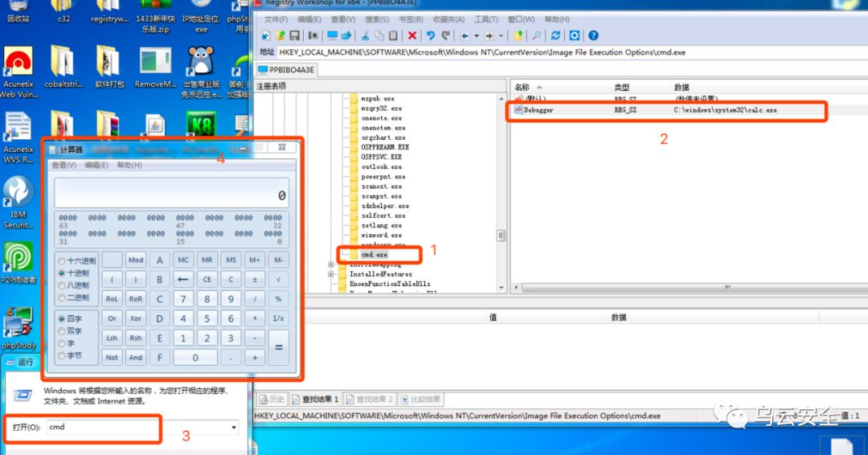Click the registry tree vertical scrollbar thumb
The width and height of the screenshot is (868, 455).
[x=501, y=236]
